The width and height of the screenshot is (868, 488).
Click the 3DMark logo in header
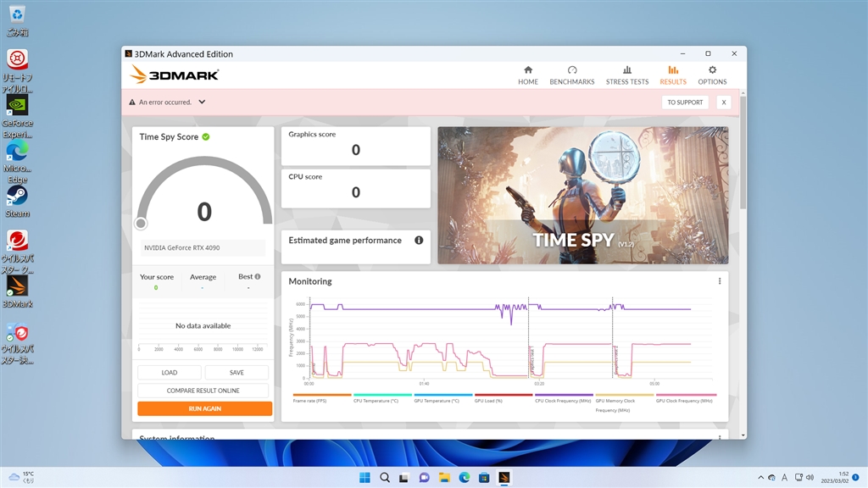(175, 75)
